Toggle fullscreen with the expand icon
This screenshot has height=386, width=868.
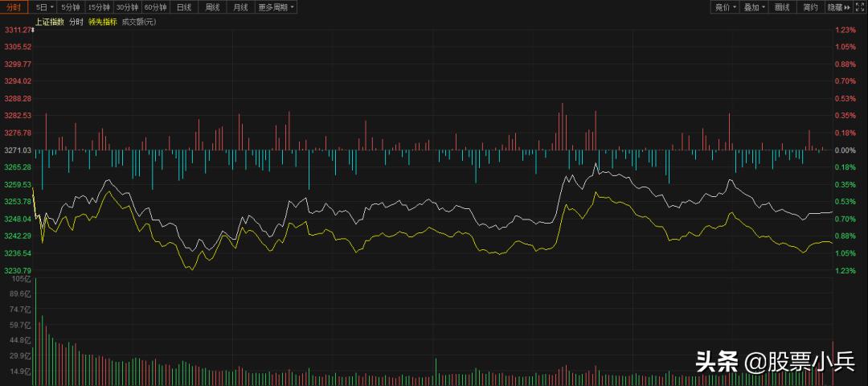tap(860, 7)
